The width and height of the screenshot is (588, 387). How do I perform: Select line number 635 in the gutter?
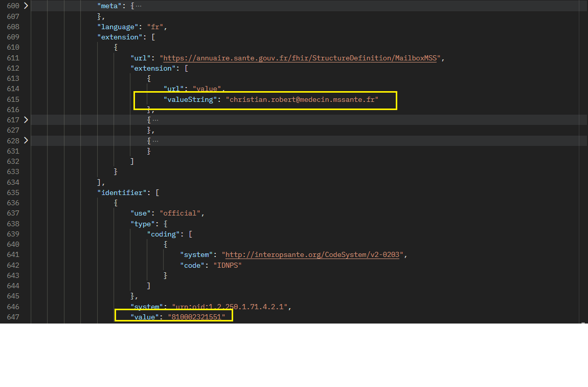coord(13,192)
